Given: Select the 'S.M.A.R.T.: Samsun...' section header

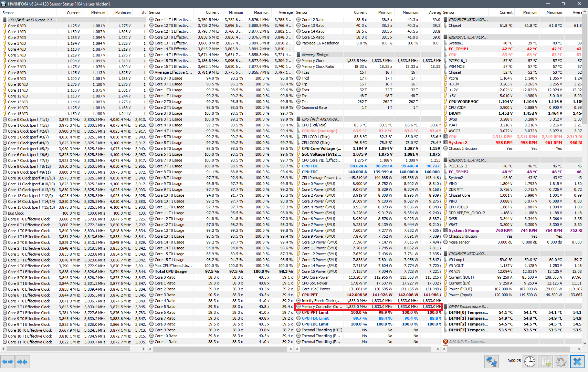Looking at the screenshot, I should pyautogui.click(x=512, y=342).
